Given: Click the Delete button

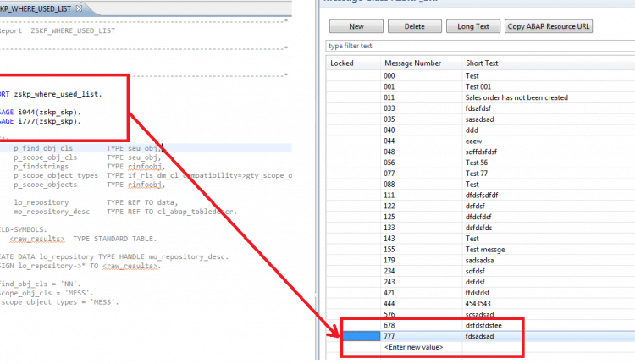Looking at the screenshot, I should coord(414,26).
